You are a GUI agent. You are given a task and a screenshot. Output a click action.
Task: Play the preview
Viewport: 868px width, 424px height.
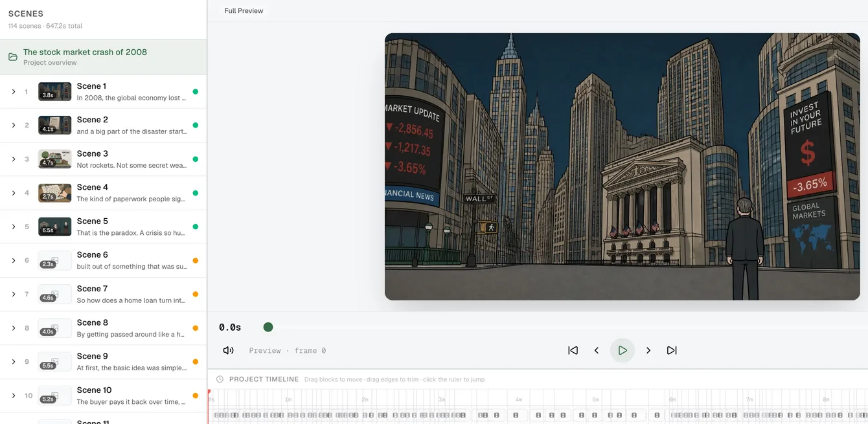(622, 350)
